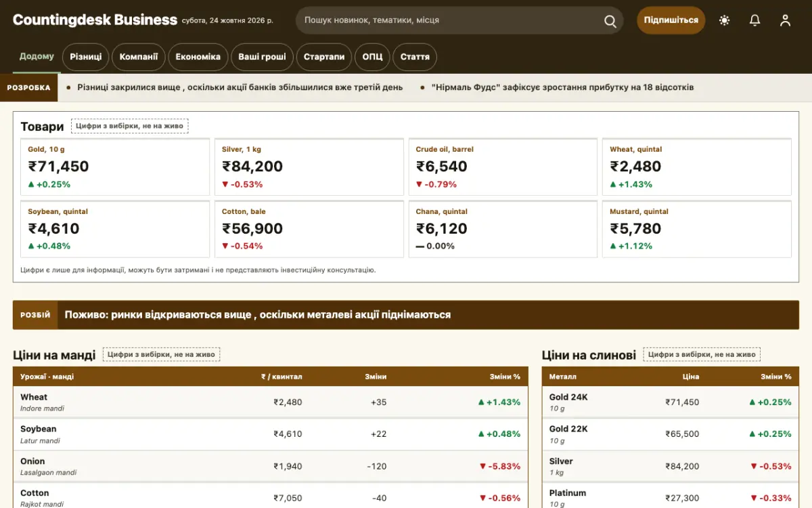
Task: Open the Компанії tab
Action: point(139,57)
